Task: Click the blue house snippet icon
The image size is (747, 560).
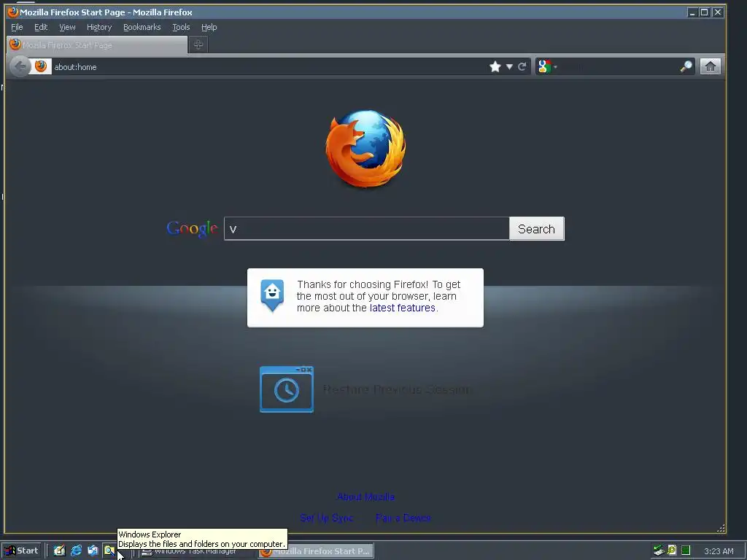Action: [x=272, y=296]
